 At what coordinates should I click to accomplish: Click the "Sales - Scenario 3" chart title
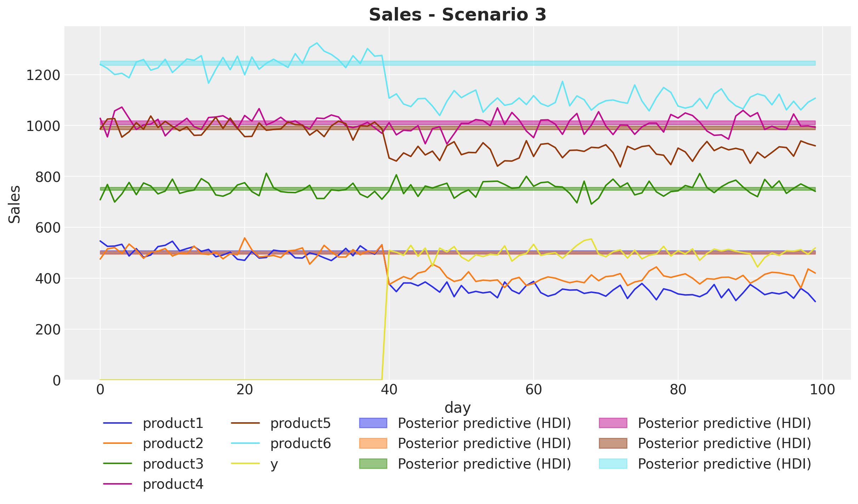coord(458,15)
